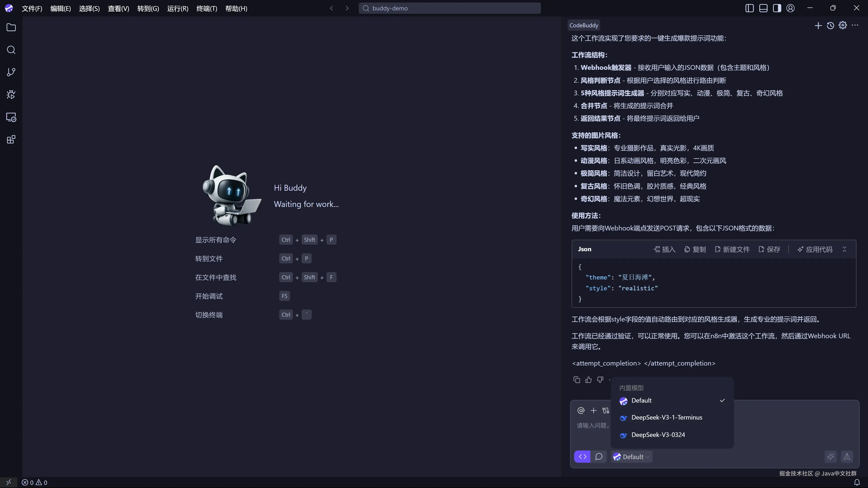Open the Run and Debug bug icon
This screenshot has width=868, height=488.
(x=11, y=95)
